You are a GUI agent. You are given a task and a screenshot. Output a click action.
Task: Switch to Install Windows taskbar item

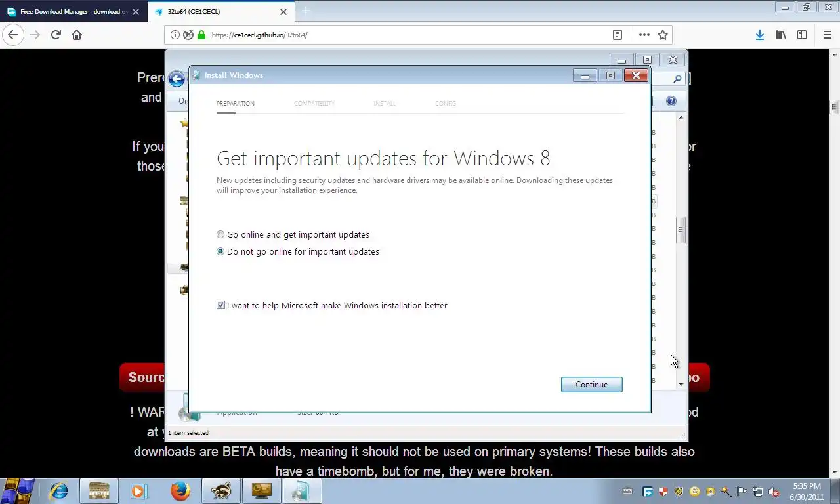[302, 490]
